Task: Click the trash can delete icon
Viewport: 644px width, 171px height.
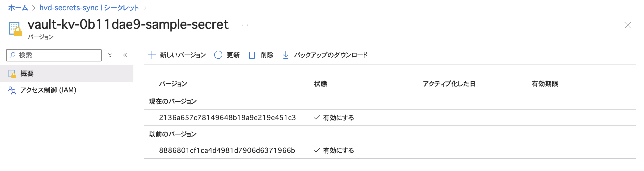Action: tap(252, 55)
